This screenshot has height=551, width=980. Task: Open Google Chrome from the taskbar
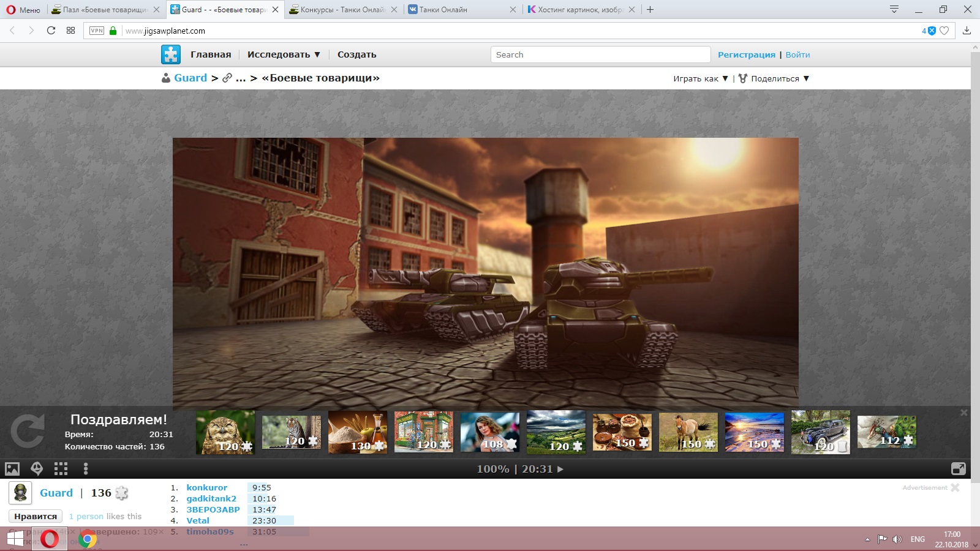tap(88, 539)
